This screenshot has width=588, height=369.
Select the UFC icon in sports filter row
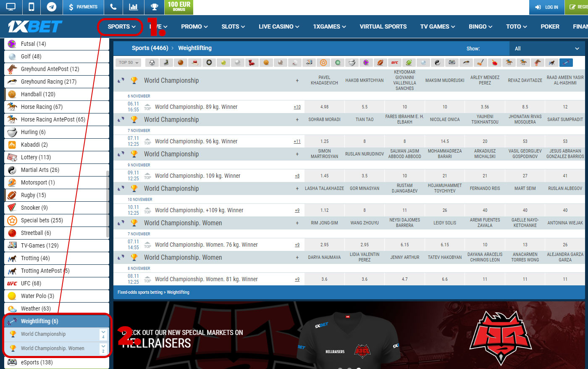click(395, 63)
